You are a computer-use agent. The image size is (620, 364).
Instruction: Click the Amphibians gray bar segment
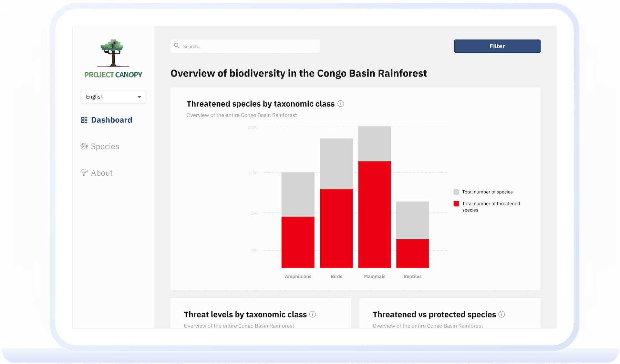coord(298,194)
